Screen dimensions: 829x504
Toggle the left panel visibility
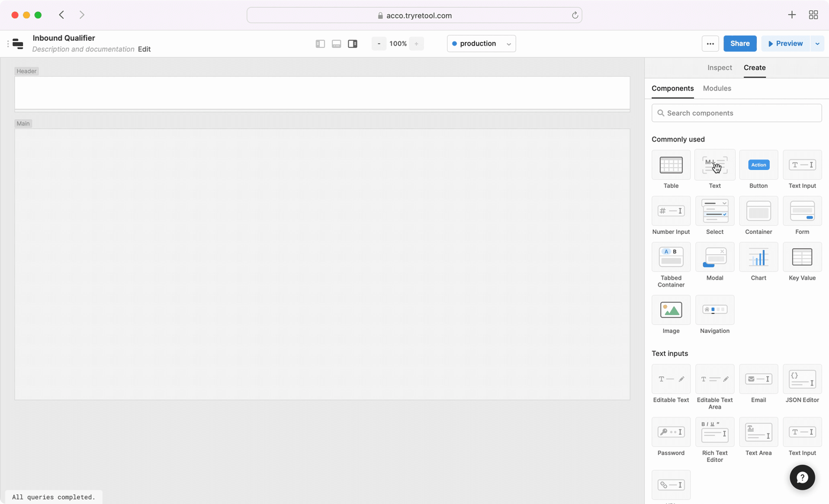(x=320, y=44)
